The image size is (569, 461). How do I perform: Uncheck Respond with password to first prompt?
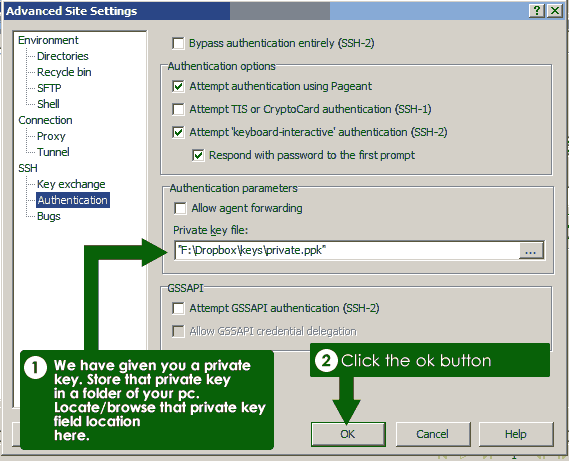point(198,156)
